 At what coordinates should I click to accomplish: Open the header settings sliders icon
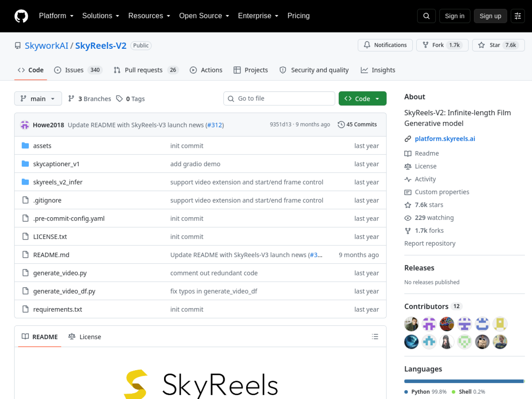(x=518, y=16)
